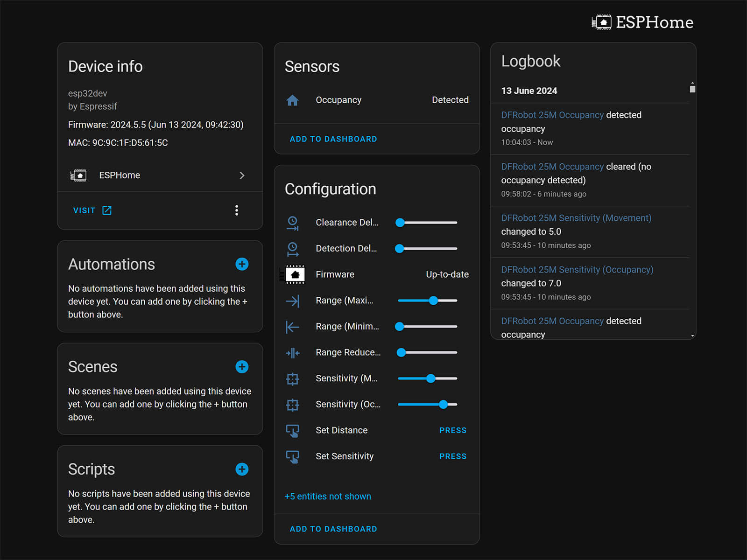Image resolution: width=747 pixels, height=560 pixels.
Task: Click the Range Maximum arrow icon
Action: (293, 301)
